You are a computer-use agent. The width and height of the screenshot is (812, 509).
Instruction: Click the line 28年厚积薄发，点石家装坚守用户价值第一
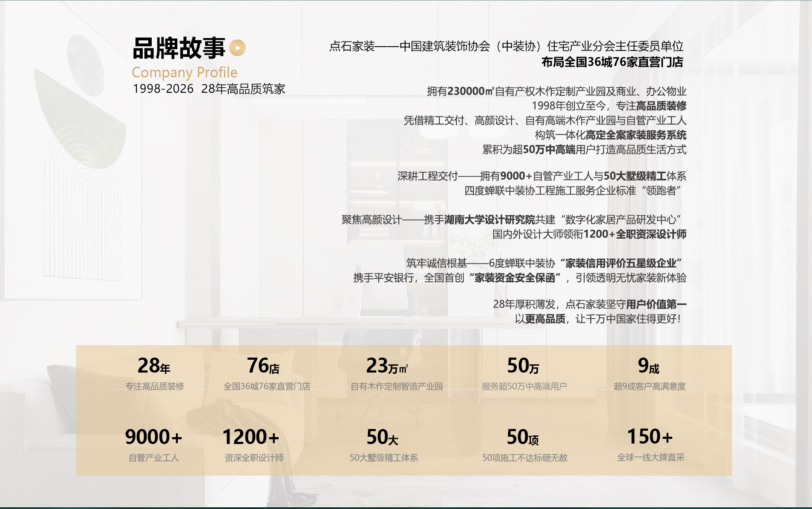coord(590,304)
